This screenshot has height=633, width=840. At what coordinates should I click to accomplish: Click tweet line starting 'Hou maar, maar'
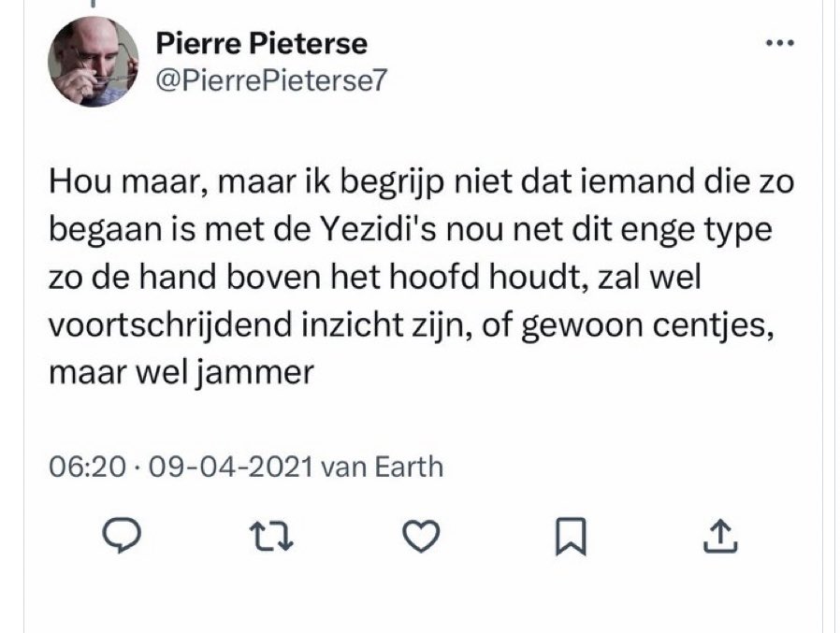pyautogui.click(x=421, y=181)
